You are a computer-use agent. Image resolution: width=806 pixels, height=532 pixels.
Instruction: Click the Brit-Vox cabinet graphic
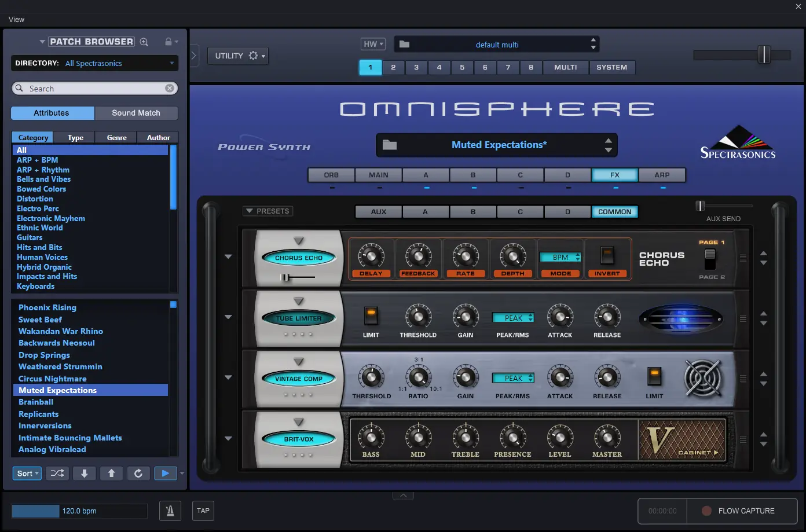pos(682,439)
